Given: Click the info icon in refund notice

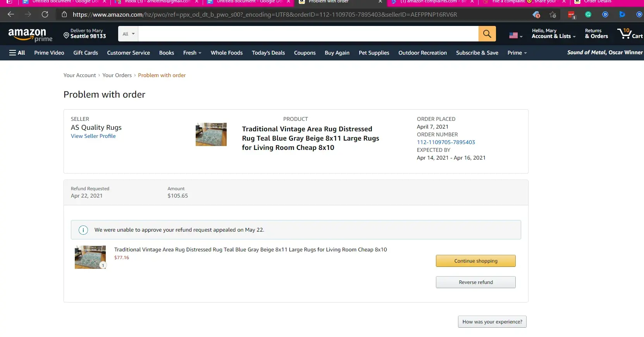Looking at the screenshot, I should [83, 230].
